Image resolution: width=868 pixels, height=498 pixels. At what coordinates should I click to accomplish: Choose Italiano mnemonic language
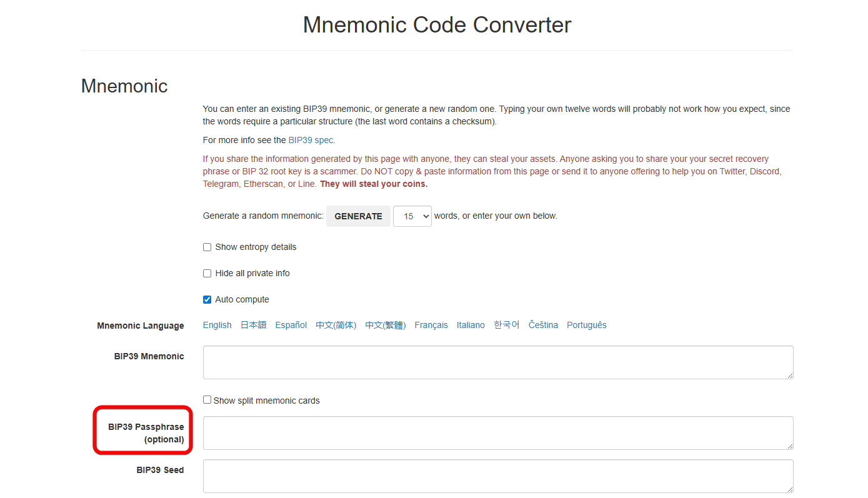[x=471, y=325]
